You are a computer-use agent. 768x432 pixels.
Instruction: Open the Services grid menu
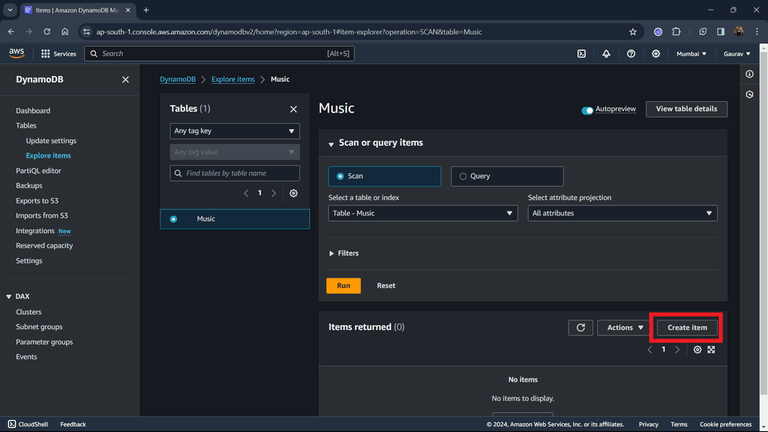pyautogui.click(x=58, y=54)
